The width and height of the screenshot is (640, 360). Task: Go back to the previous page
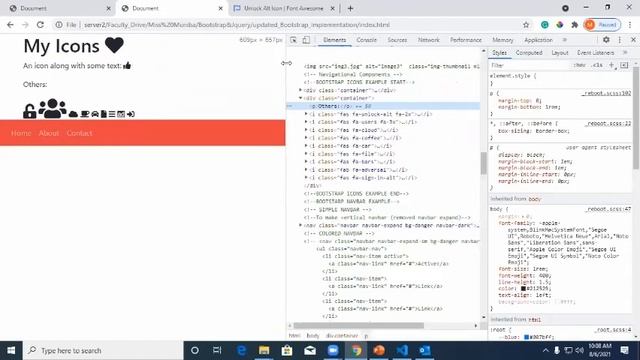(x=10, y=25)
